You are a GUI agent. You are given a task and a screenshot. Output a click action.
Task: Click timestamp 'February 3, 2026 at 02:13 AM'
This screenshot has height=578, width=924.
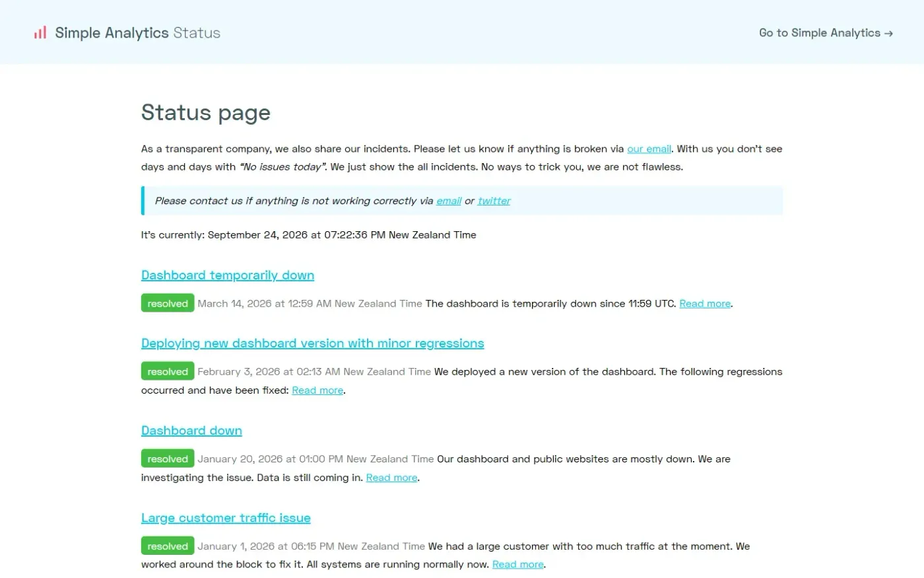[269, 372]
